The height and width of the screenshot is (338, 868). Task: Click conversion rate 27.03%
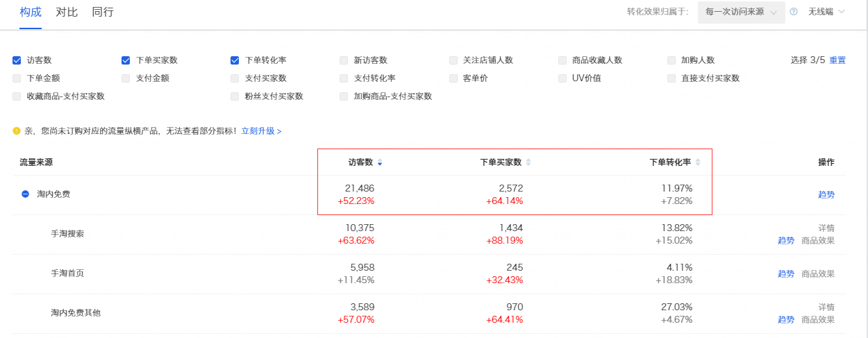pyautogui.click(x=678, y=307)
